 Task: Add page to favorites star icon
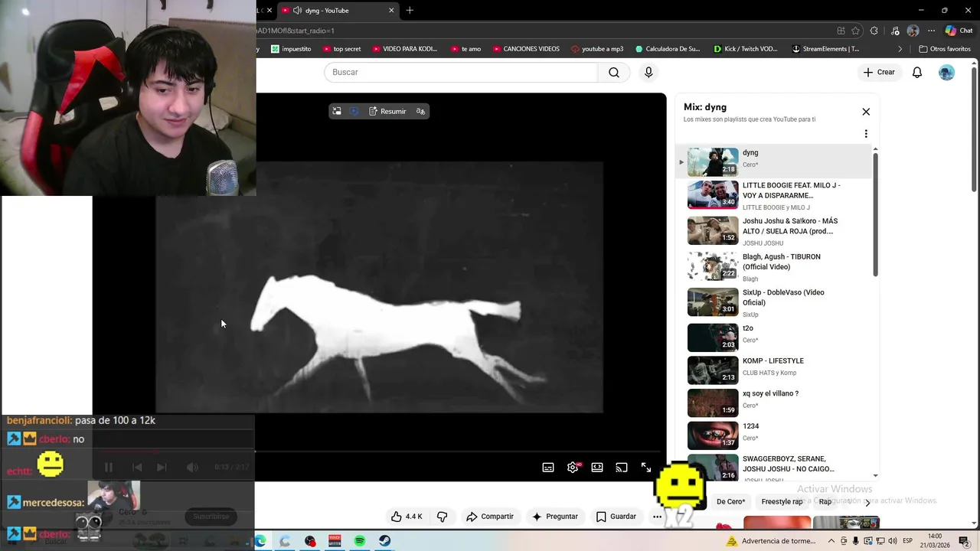[x=855, y=31]
